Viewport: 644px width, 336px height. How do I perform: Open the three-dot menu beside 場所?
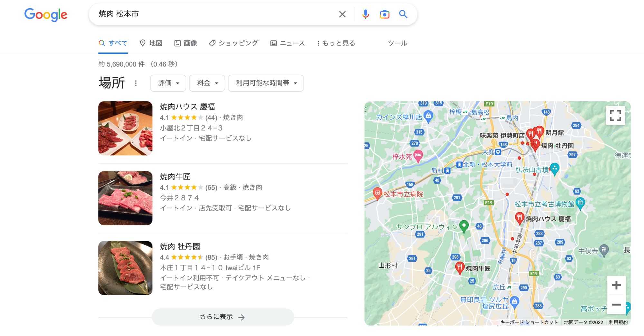coord(136,83)
